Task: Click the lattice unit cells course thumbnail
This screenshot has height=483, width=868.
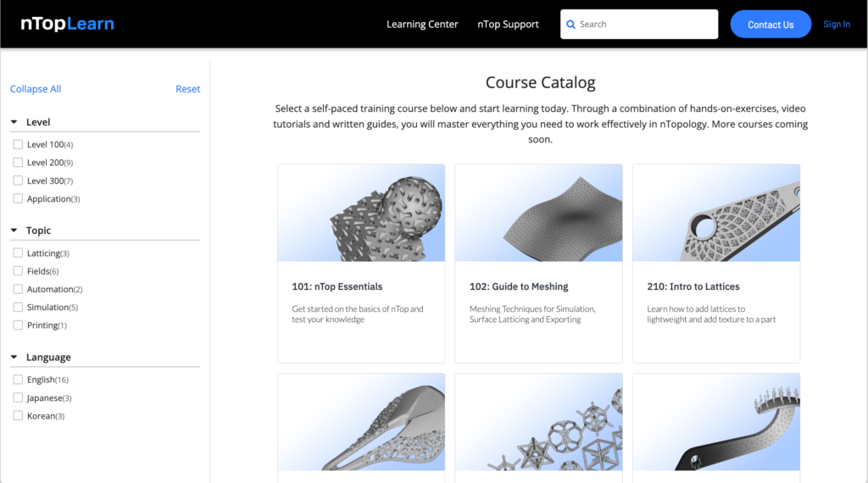Action: coord(538,422)
